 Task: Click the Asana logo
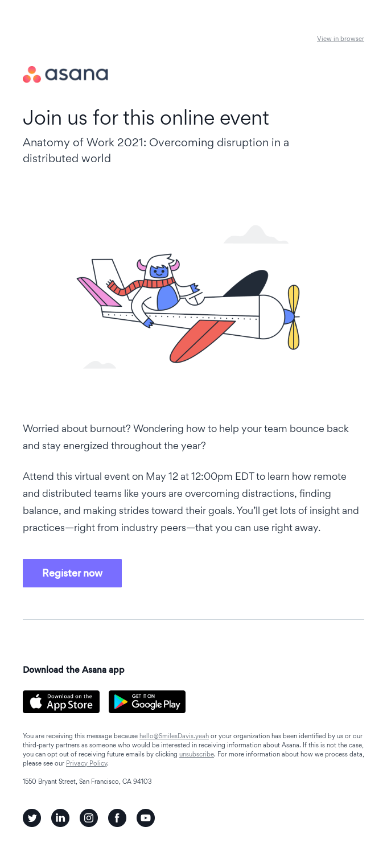[x=65, y=75]
